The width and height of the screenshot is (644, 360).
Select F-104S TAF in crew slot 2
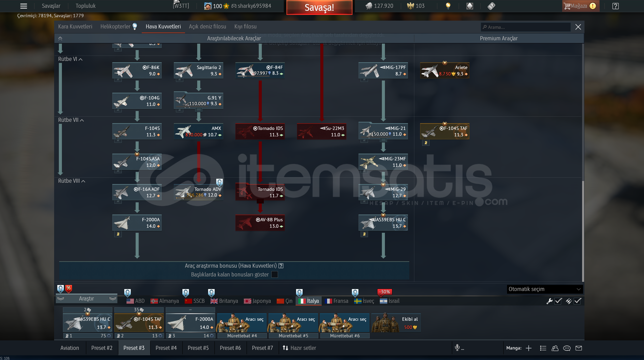pos(139,323)
